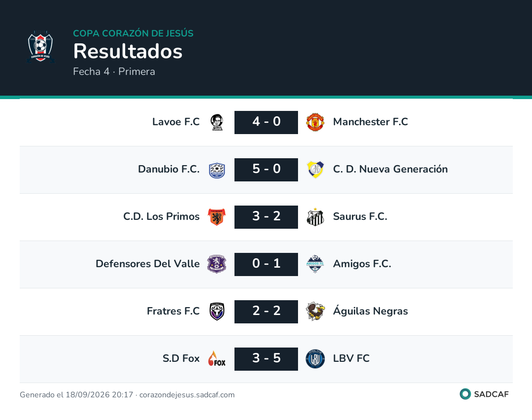Click the Copa Corazón de Jesús shield logo

click(40, 46)
